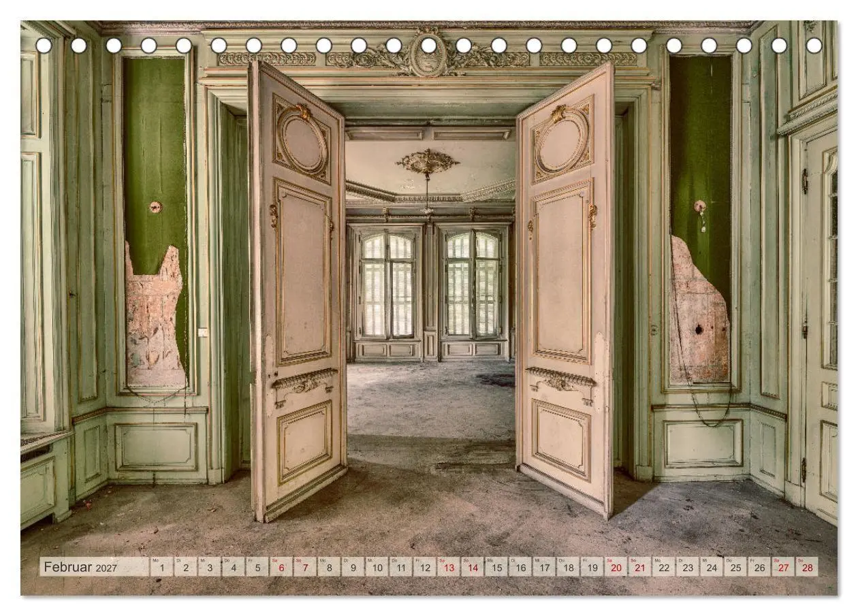Click the "Februar 2027" month label
Viewport: 858px width, 616px height.
[80, 567]
